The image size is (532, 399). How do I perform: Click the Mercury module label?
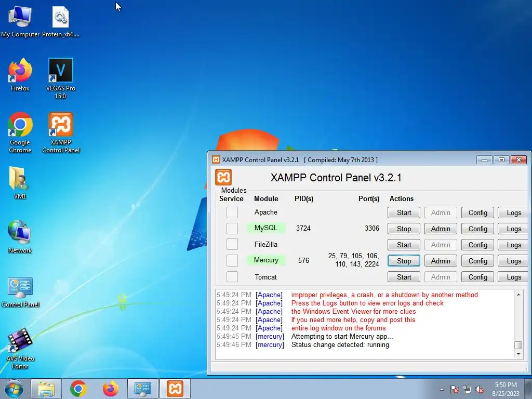pyautogui.click(x=266, y=260)
